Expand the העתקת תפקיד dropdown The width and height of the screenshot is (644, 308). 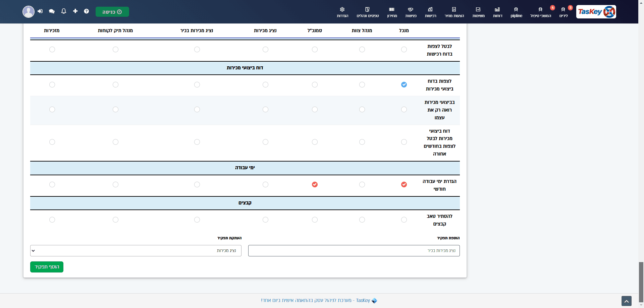coord(136,251)
